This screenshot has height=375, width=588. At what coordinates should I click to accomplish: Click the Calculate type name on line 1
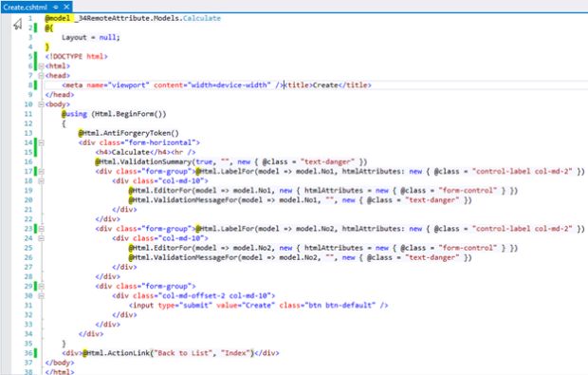(202, 18)
